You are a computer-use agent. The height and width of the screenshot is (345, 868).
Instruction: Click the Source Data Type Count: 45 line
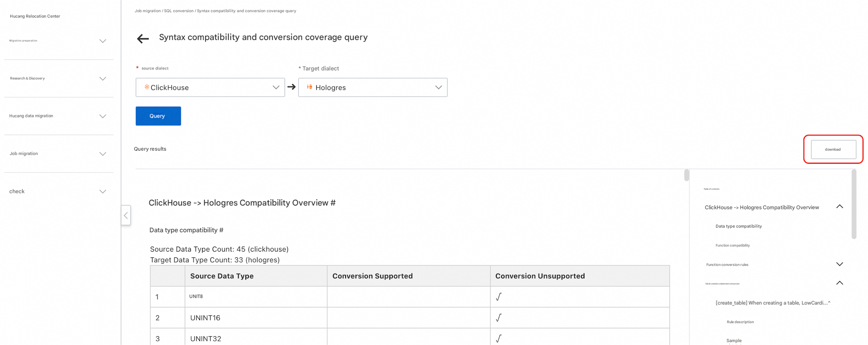[x=219, y=249]
